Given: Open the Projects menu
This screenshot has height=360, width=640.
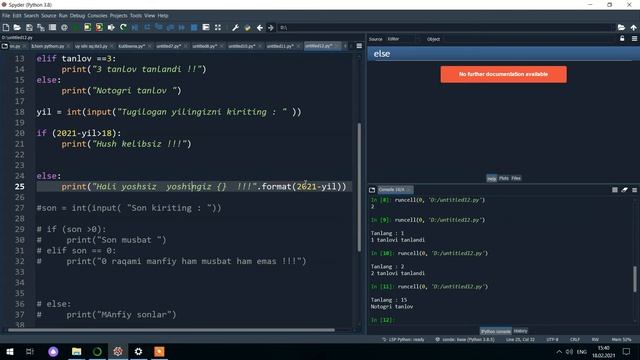Looking at the screenshot, I should (118, 16).
